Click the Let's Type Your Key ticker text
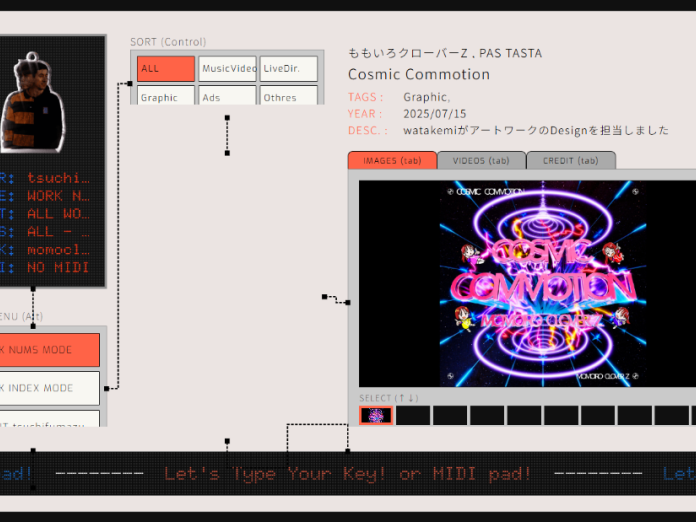The image size is (696, 522). click(348, 474)
